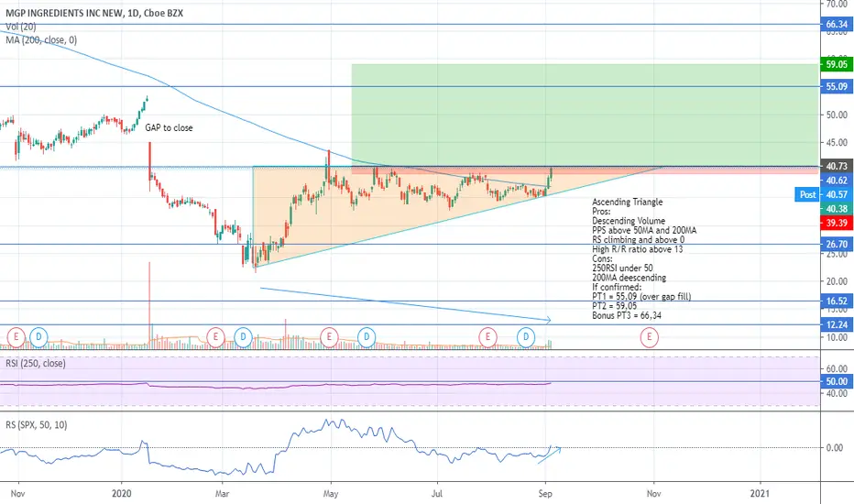Click the RSI pane 60.00 axis label
This screenshot has width=854, height=504.
[x=837, y=369]
